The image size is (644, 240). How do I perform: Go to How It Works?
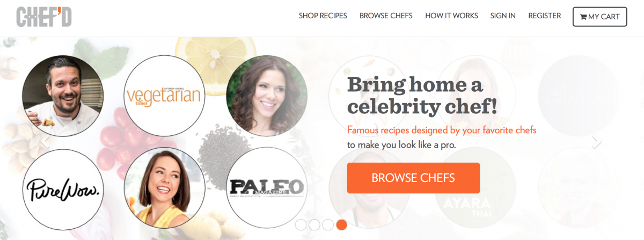click(451, 16)
